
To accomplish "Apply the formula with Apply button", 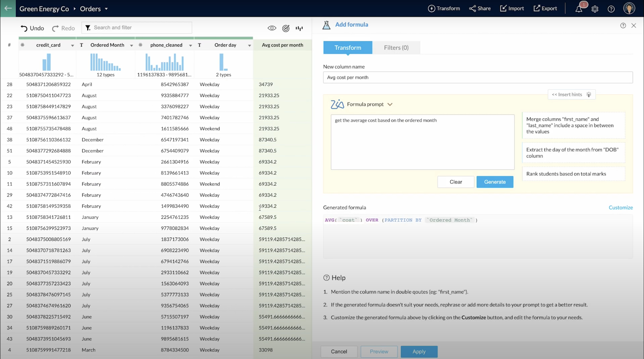I will (419, 351).
